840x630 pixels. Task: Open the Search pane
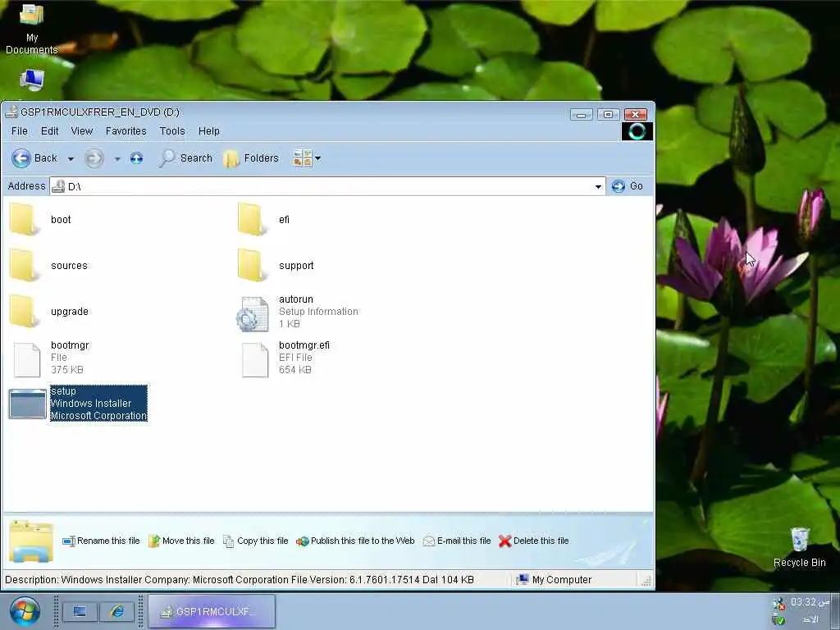pyautogui.click(x=186, y=158)
